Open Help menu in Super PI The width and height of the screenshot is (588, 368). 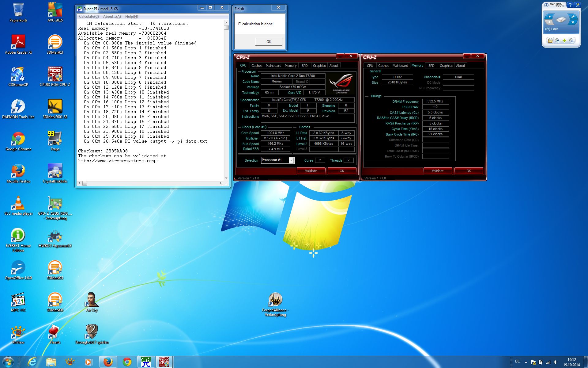click(131, 17)
